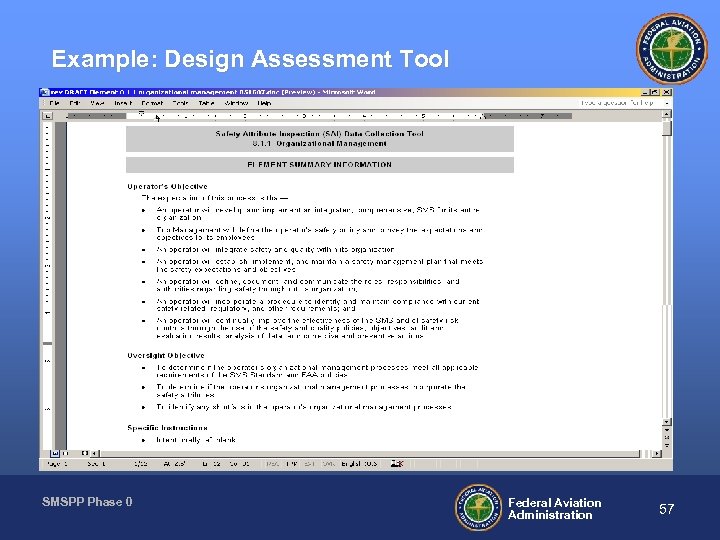Screen dimensions: 720x540
Task: Open the Format menu
Action: click(152, 103)
